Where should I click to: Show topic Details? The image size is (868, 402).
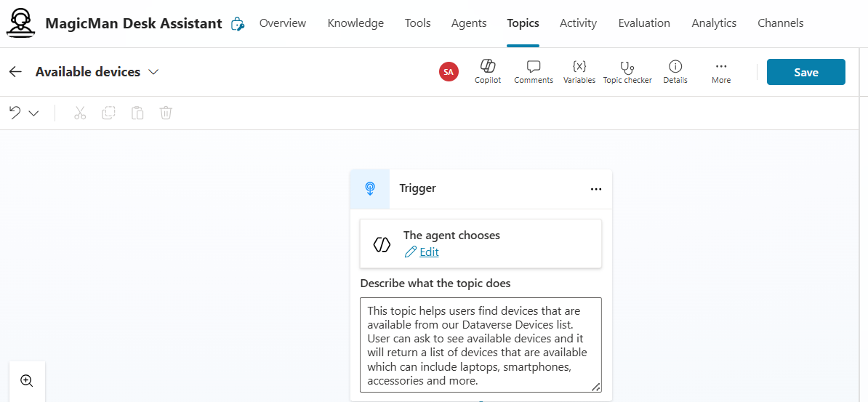(675, 72)
